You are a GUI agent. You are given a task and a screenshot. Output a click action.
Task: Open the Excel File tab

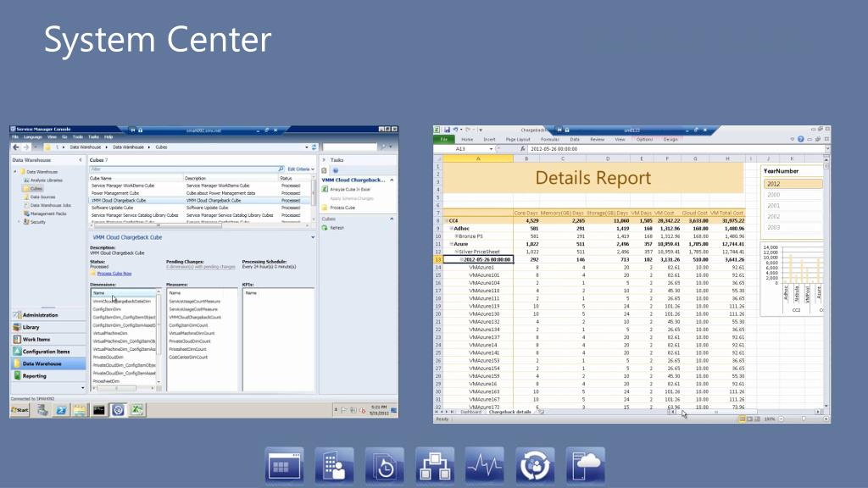pyautogui.click(x=443, y=140)
